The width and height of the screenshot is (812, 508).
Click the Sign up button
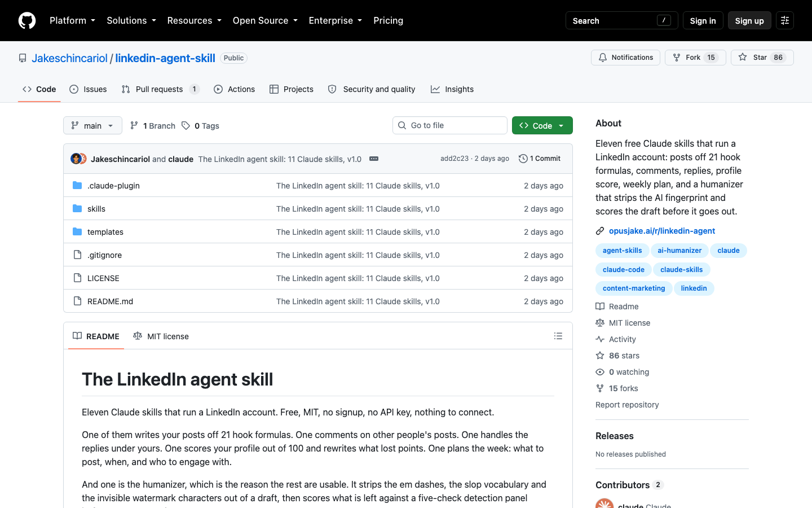[x=749, y=20]
